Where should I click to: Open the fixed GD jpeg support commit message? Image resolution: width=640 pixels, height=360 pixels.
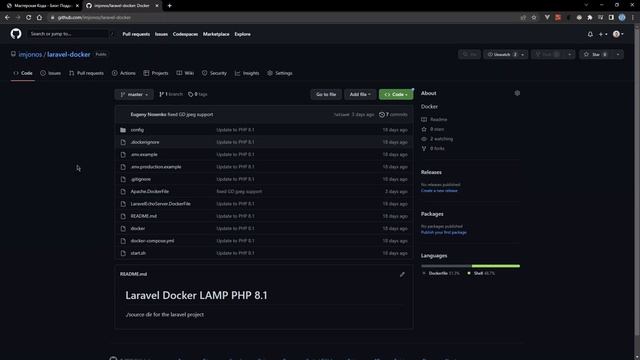pos(191,115)
